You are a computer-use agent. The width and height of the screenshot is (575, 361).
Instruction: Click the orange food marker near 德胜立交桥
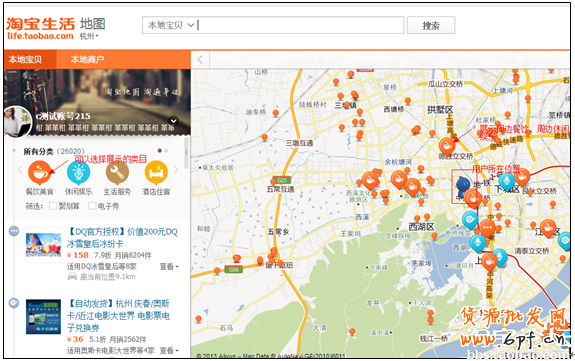click(x=447, y=146)
